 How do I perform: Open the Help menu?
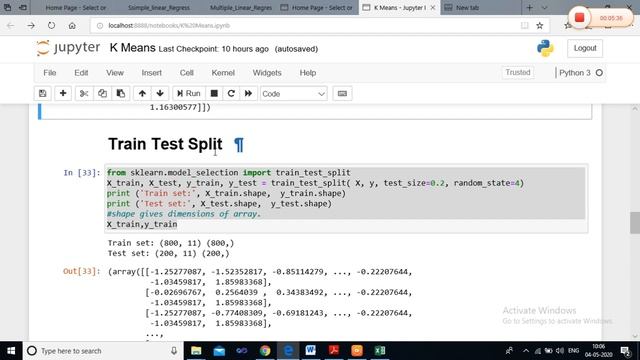pyautogui.click(x=308, y=73)
